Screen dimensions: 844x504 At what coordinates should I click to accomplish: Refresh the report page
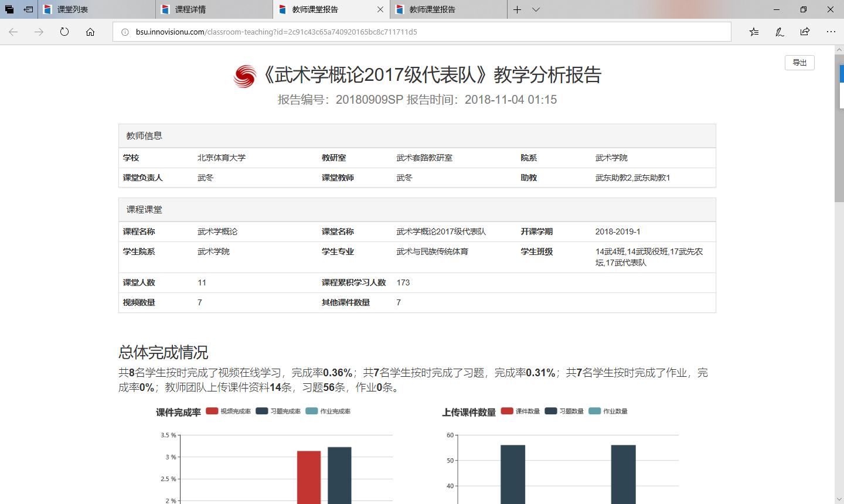click(x=64, y=32)
